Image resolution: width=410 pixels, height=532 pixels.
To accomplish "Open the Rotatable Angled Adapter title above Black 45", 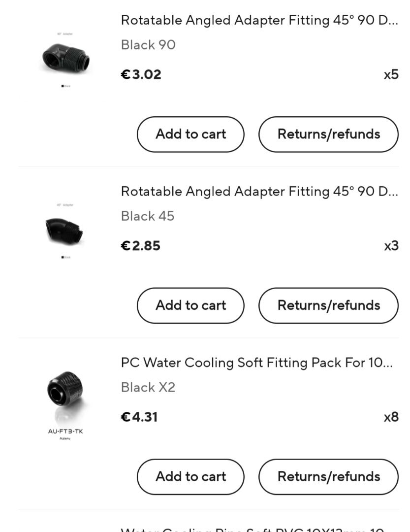I will (x=259, y=191).
